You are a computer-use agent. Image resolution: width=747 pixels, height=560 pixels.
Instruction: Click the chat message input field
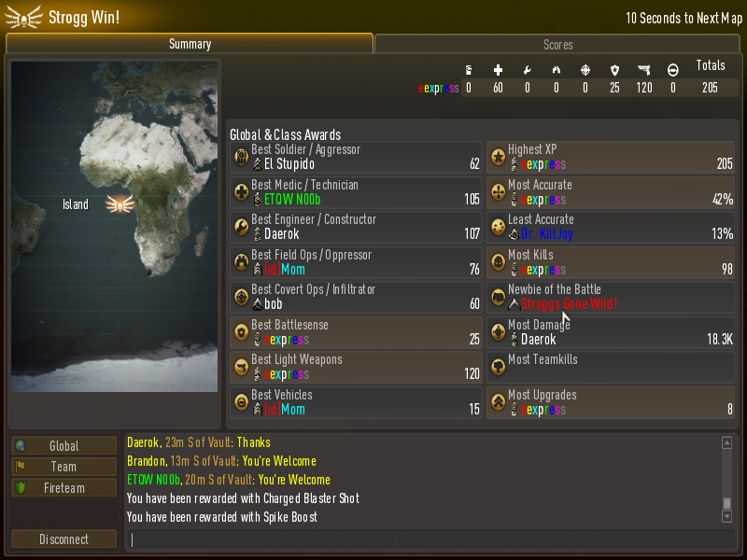(431, 539)
